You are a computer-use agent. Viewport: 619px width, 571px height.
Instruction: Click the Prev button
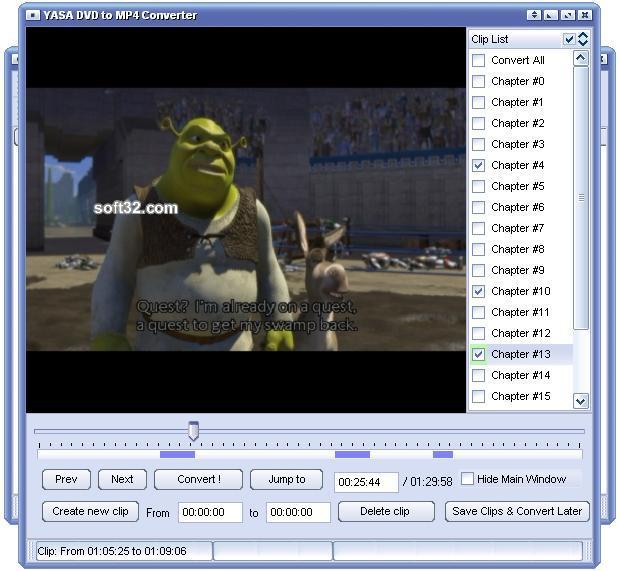(66, 479)
